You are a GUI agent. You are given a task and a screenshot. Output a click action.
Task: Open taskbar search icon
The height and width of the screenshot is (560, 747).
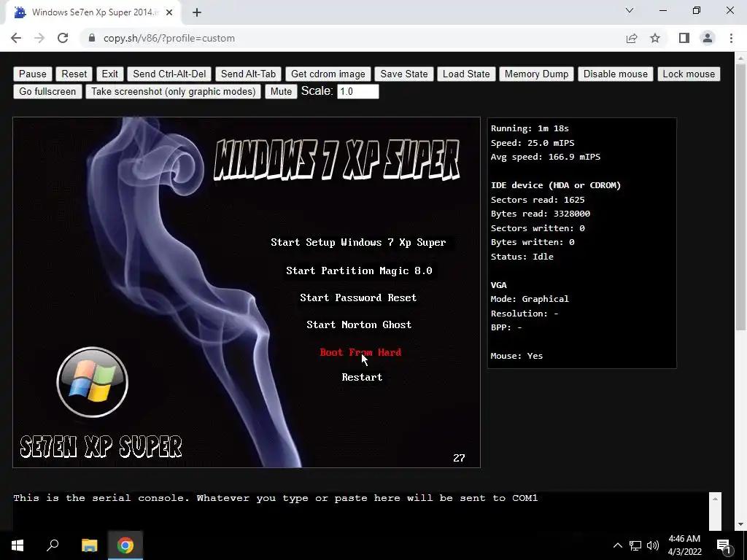pyautogui.click(x=53, y=545)
